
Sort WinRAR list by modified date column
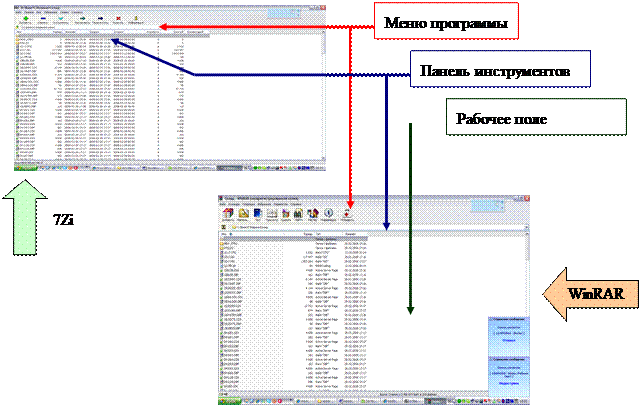tap(350, 235)
